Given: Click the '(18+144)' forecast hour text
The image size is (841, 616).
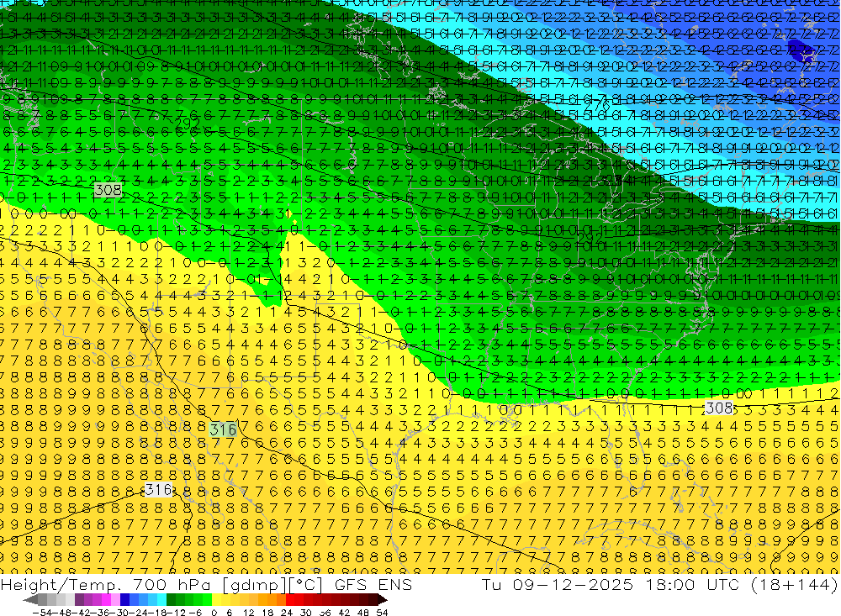Looking at the screenshot, I should coord(793,585).
